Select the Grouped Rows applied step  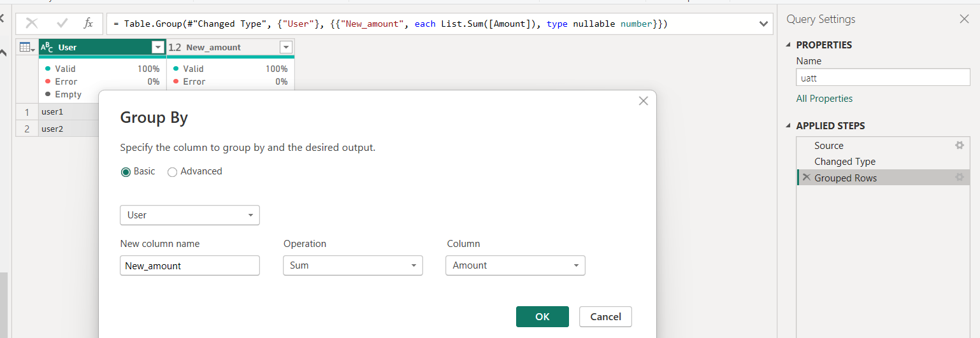883,178
